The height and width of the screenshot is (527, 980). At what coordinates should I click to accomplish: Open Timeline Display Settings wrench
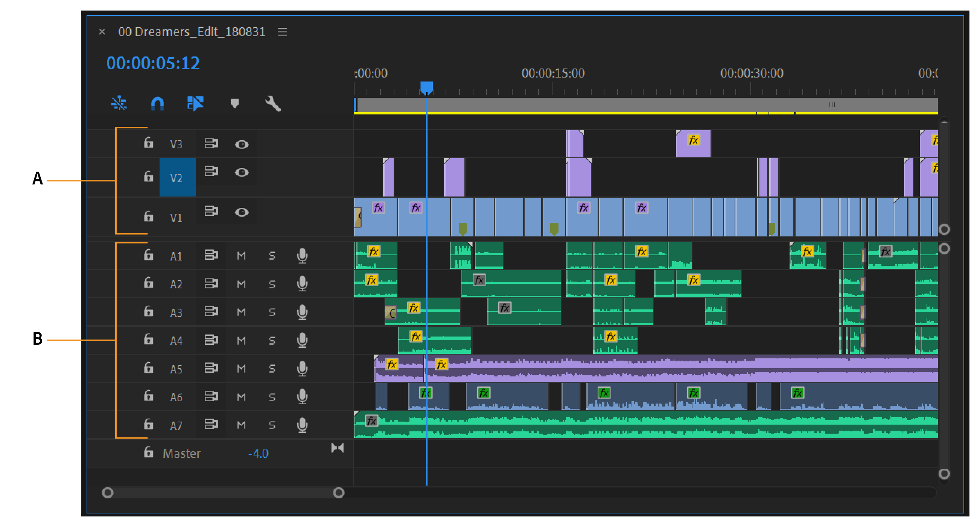(x=272, y=104)
